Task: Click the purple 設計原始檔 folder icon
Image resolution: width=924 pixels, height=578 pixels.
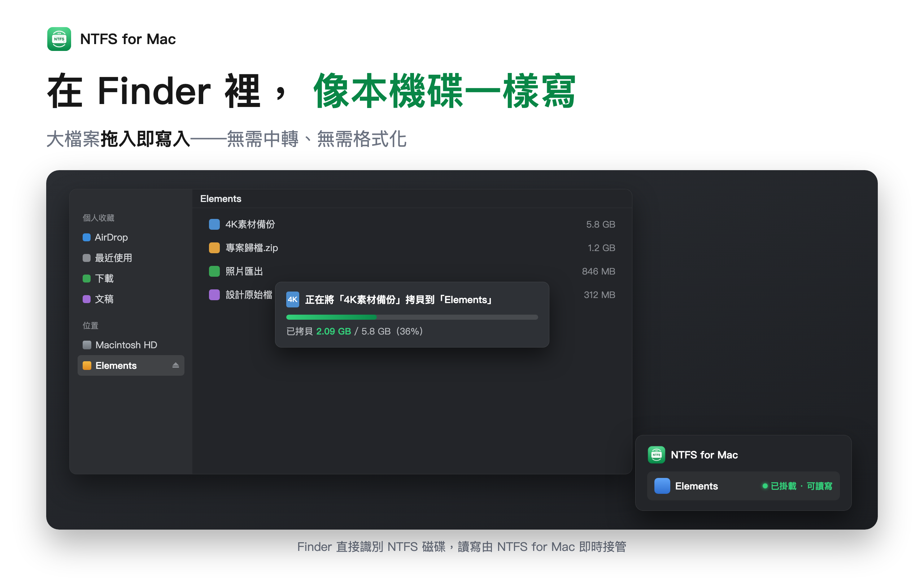Action: click(x=214, y=295)
